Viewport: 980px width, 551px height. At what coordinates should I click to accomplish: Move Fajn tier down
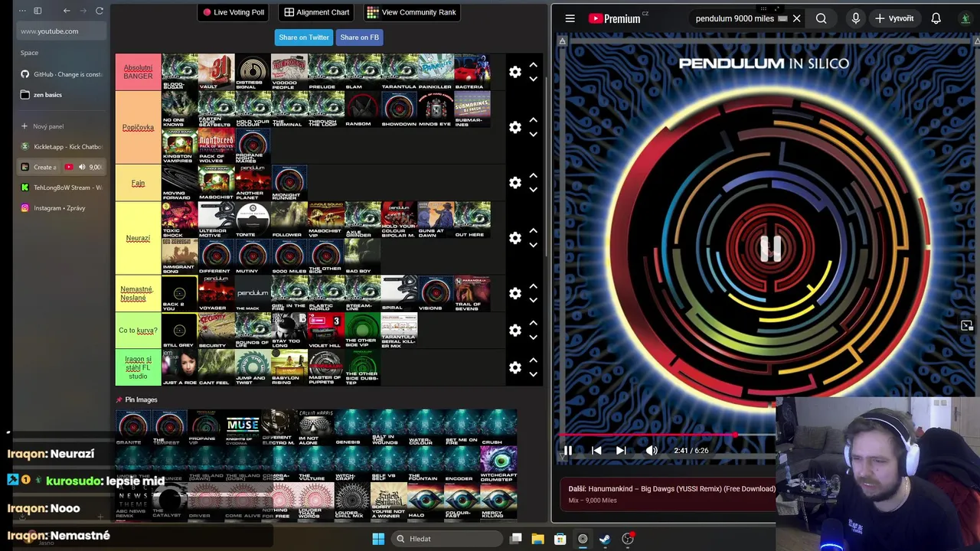point(534,189)
